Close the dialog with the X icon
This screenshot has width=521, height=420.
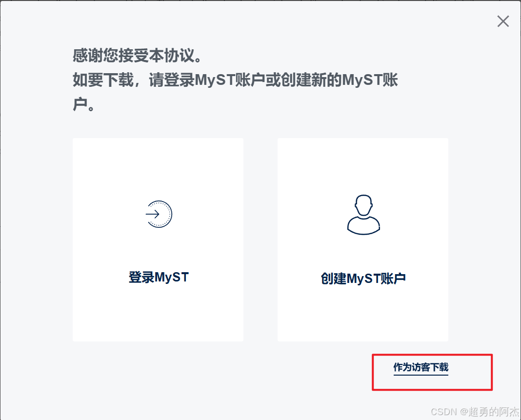503,21
